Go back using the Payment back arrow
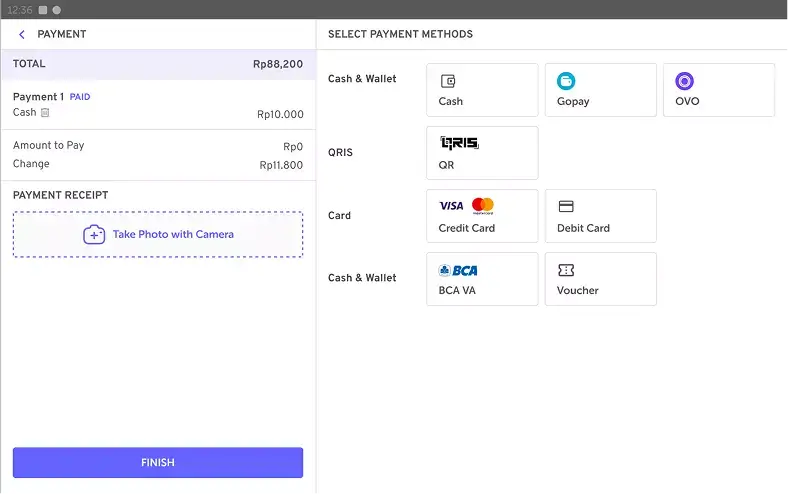 (x=22, y=34)
